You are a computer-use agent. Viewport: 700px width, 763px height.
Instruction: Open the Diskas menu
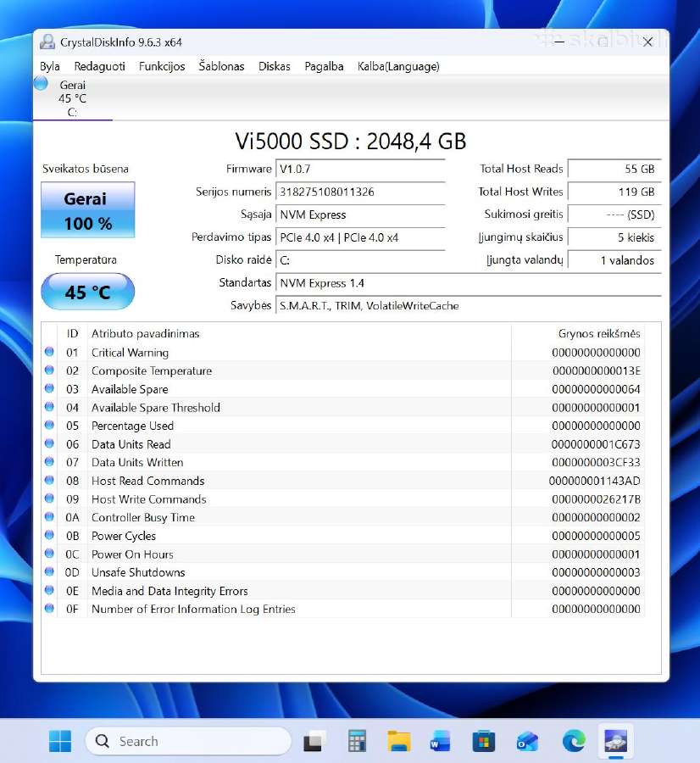[275, 66]
